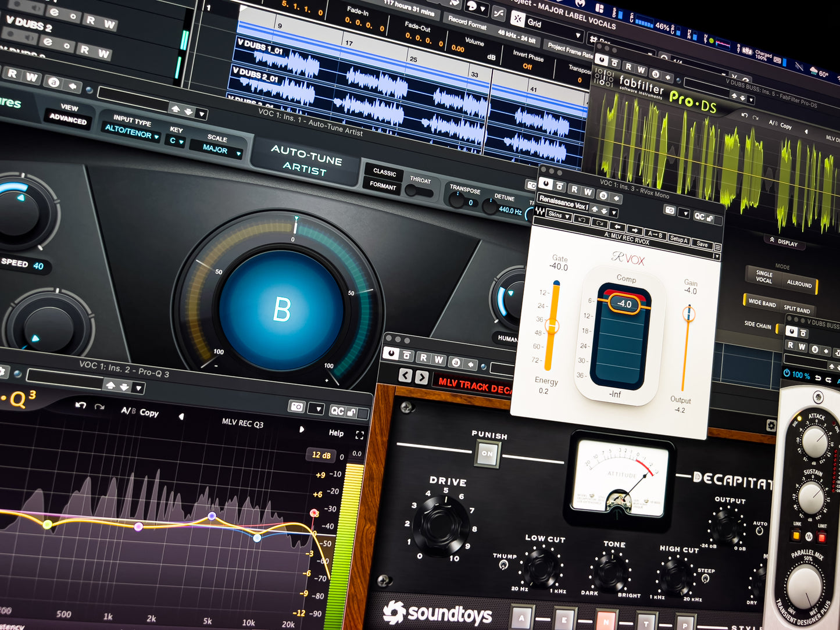Image resolution: width=840 pixels, height=630 pixels.
Task: Click the Pro-Q 3 undo arrow icon
Action: (x=81, y=405)
